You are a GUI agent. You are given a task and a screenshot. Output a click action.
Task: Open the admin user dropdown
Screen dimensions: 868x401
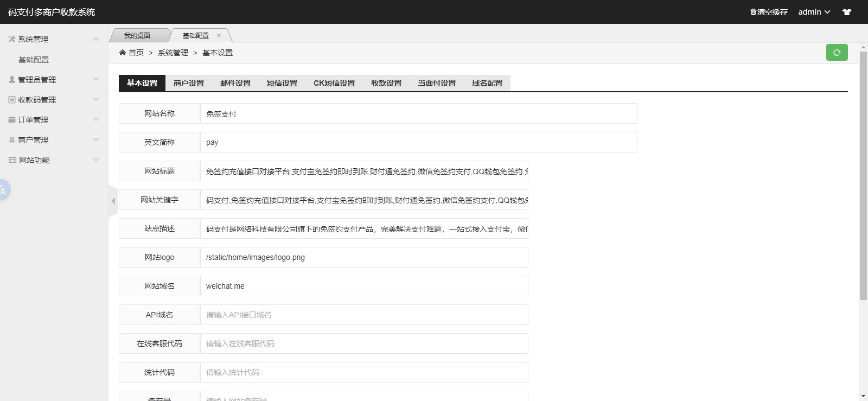click(x=814, y=12)
